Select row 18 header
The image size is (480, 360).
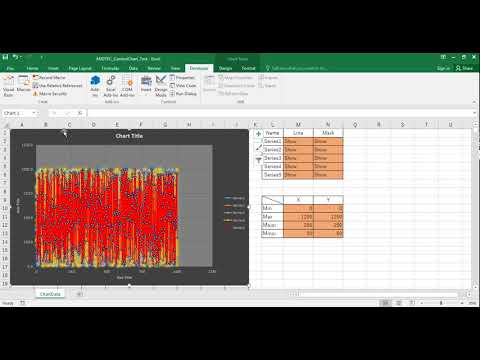pos(5,275)
